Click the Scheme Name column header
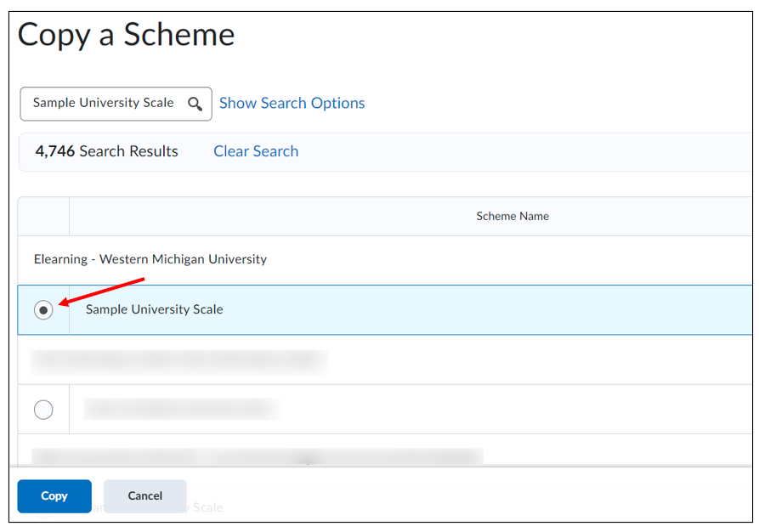759x532 pixels. click(x=512, y=216)
